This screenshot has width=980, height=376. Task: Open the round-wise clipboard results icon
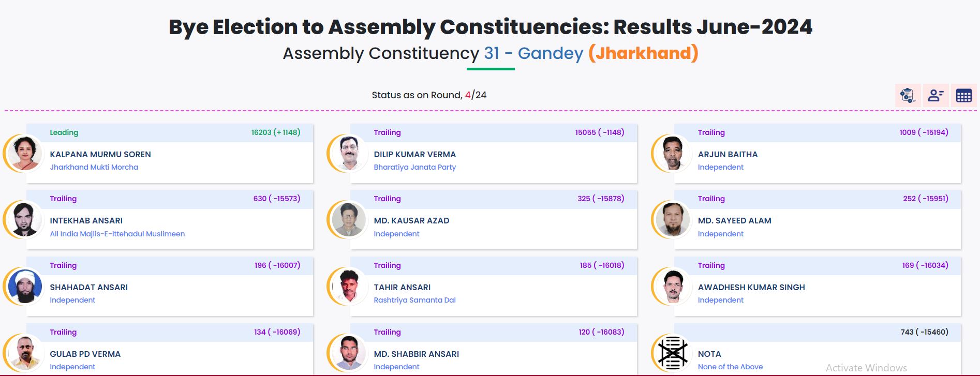click(x=908, y=96)
